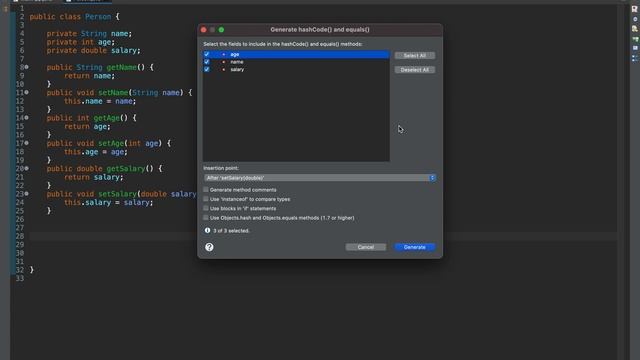Screen dimensions: 640x360
Task: Click the red field icon next to name
Action: tap(223, 62)
